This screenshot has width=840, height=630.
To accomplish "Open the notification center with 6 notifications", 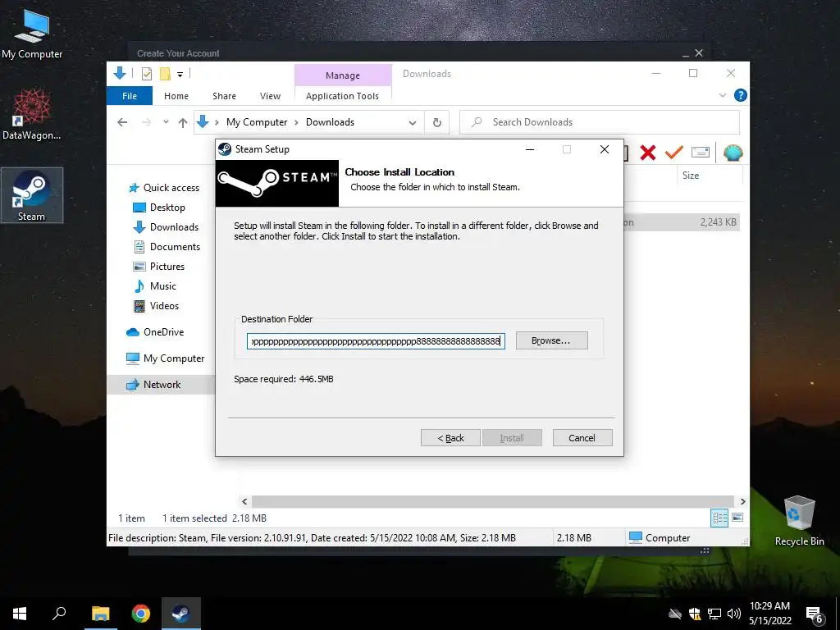I will click(x=815, y=615).
